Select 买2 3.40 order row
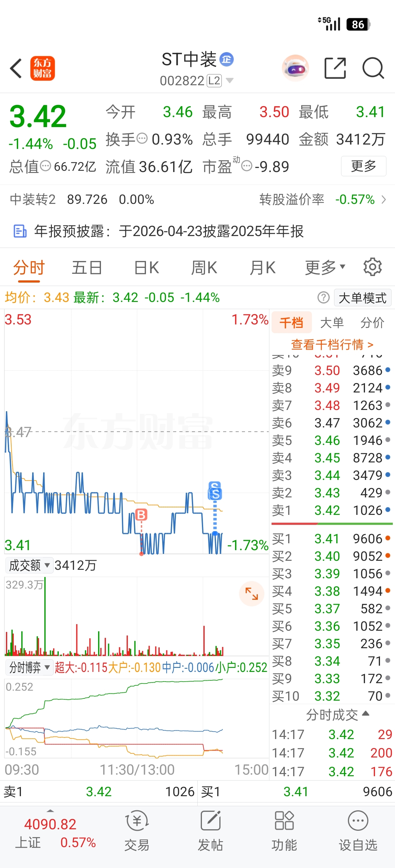This screenshot has height=868, width=395. [332, 556]
